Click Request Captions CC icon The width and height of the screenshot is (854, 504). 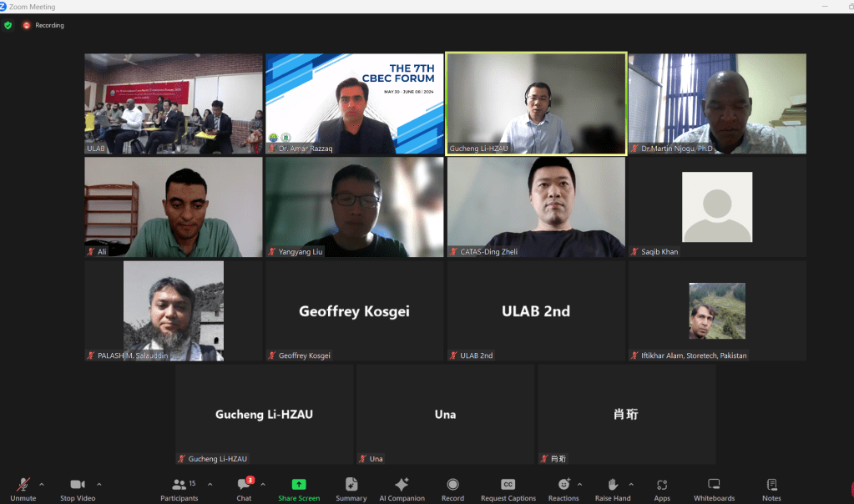coord(508,484)
